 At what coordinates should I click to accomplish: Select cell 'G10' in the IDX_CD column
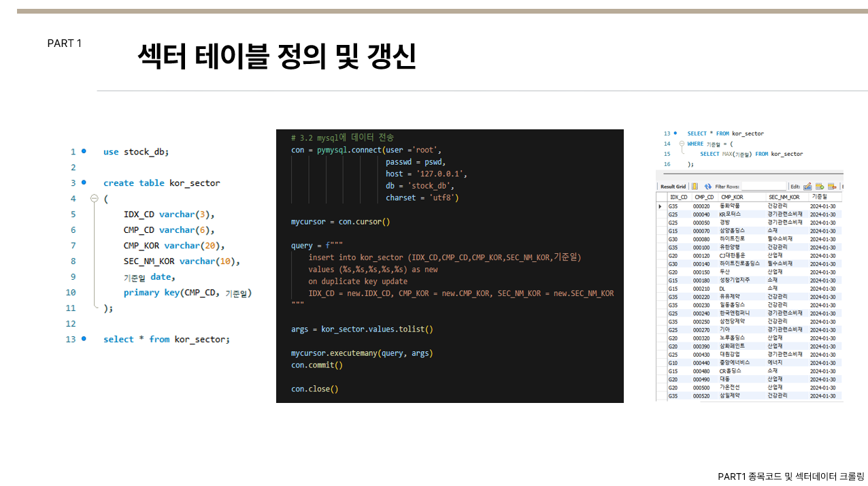coord(673,362)
